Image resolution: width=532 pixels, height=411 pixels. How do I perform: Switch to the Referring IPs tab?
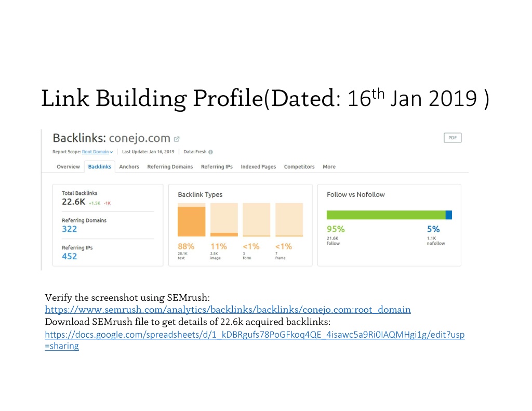(217, 167)
